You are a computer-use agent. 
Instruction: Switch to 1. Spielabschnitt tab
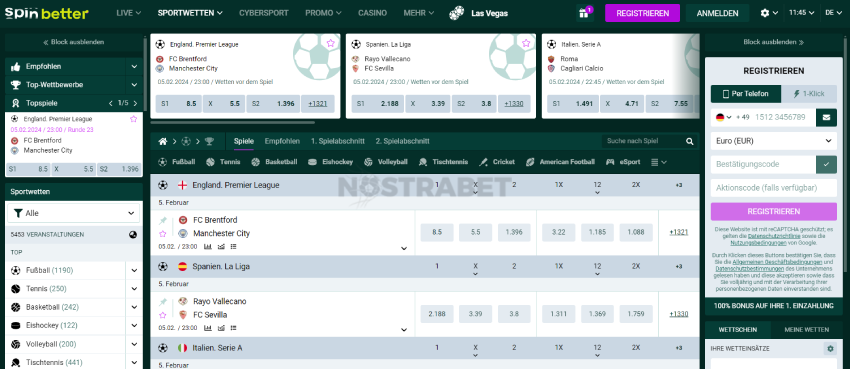pos(338,141)
